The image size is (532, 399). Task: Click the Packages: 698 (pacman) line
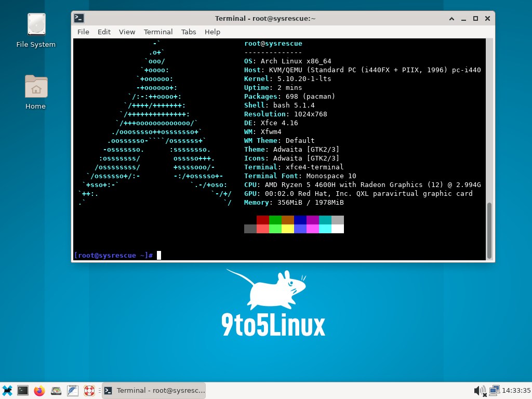coord(289,96)
